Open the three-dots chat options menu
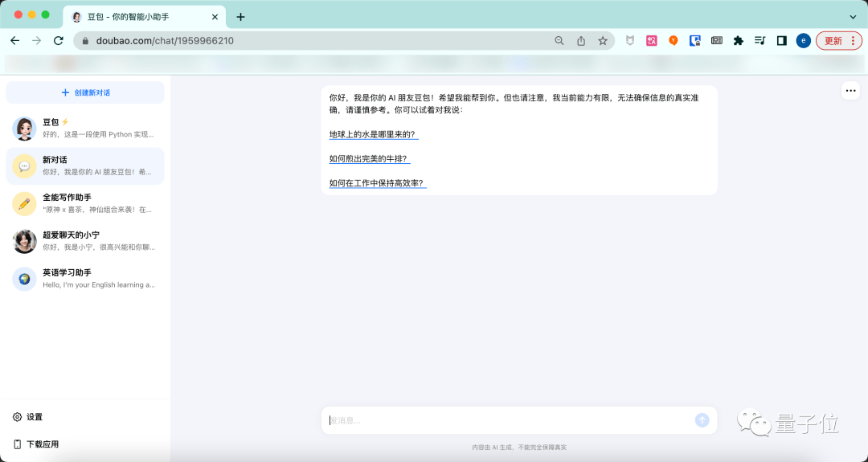The width and height of the screenshot is (868, 462). tap(851, 91)
